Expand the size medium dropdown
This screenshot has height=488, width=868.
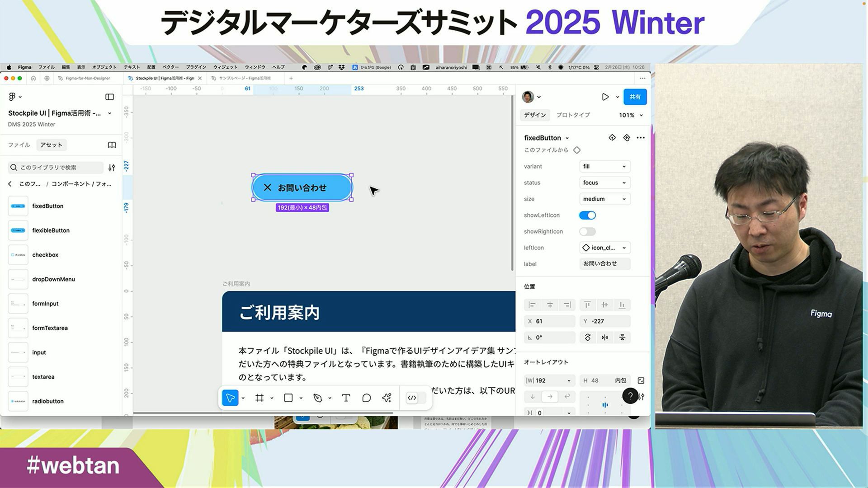604,199
